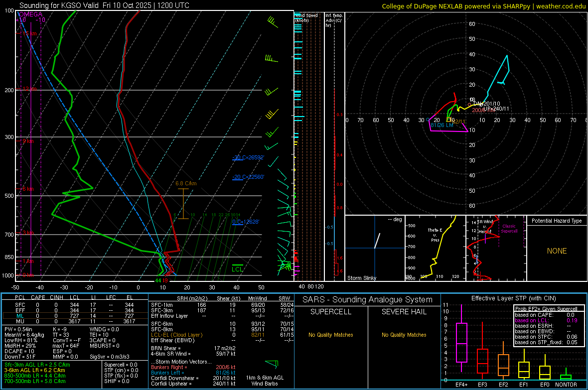Click the '15 km' height marker

29,33
